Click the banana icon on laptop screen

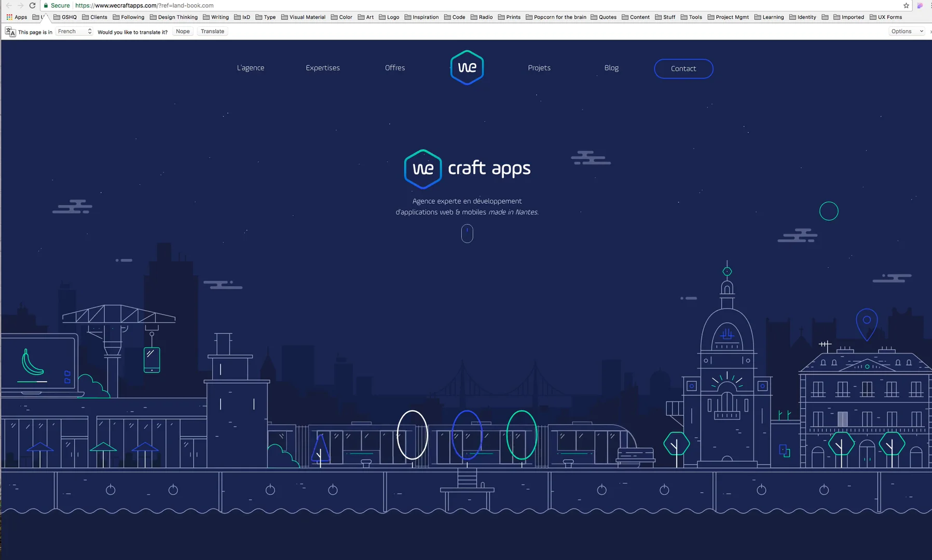[x=32, y=362]
